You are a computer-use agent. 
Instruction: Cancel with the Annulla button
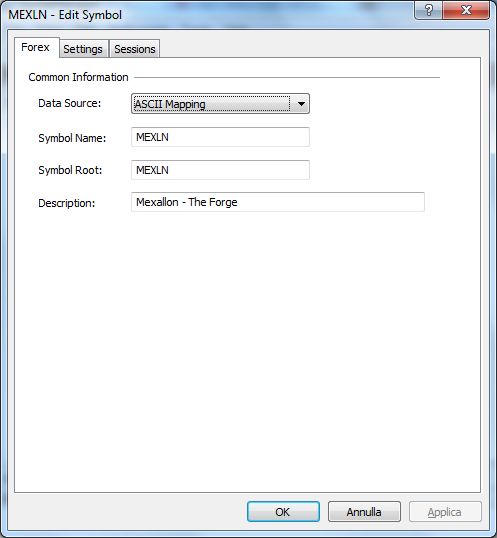point(364,512)
